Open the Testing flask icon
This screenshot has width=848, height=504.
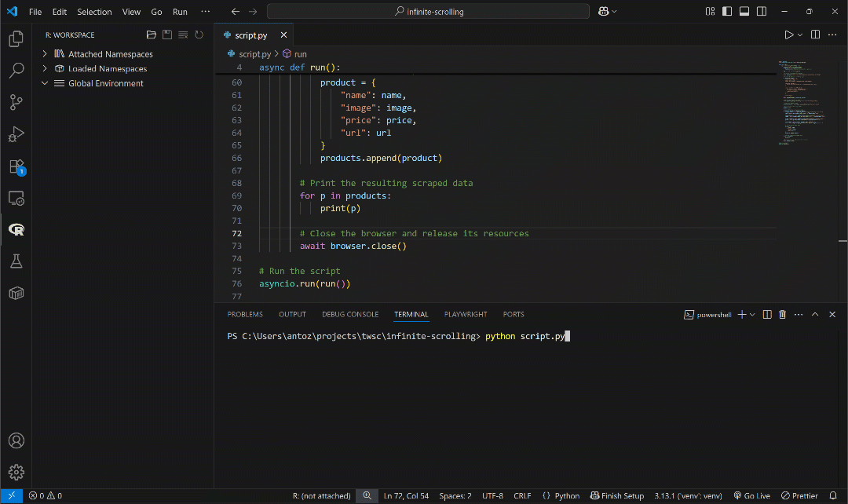click(16, 261)
